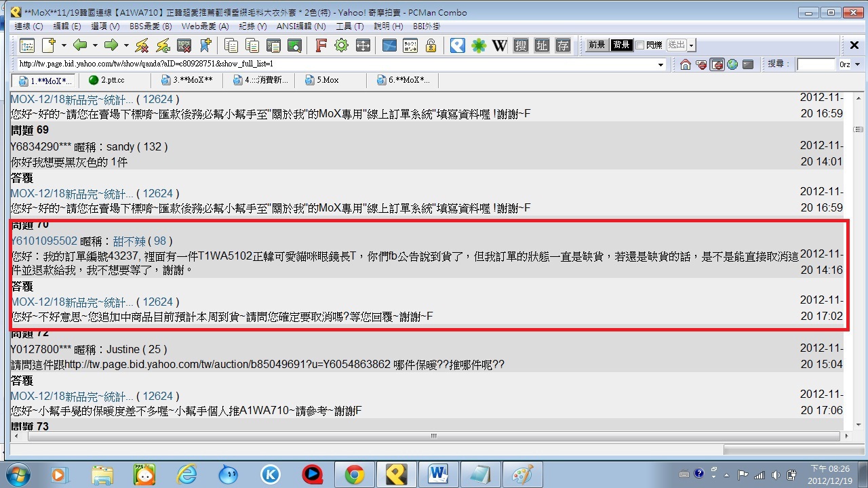Open the address bar URL dropdown arrow

click(661, 64)
